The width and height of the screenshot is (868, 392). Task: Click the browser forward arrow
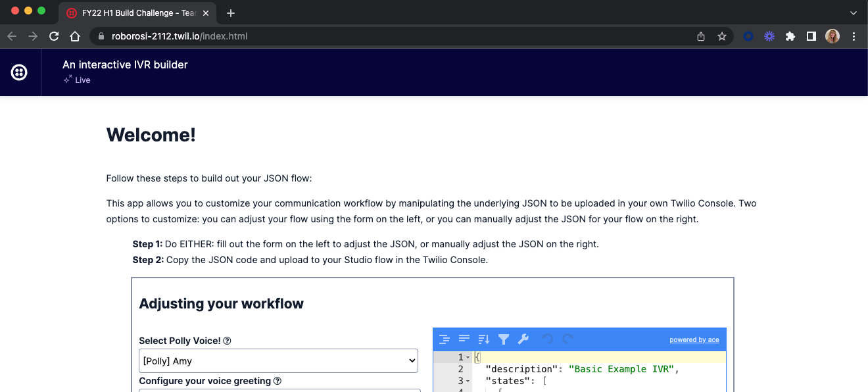pos(33,36)
